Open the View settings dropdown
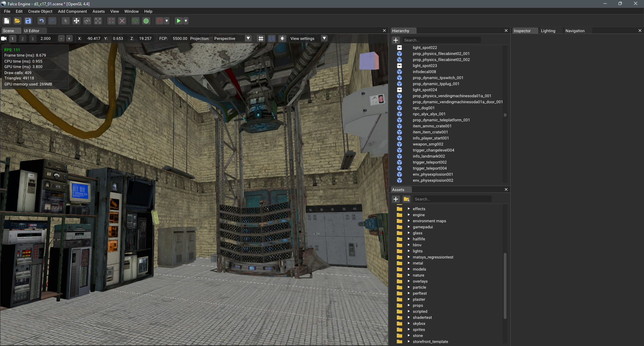 324,39
